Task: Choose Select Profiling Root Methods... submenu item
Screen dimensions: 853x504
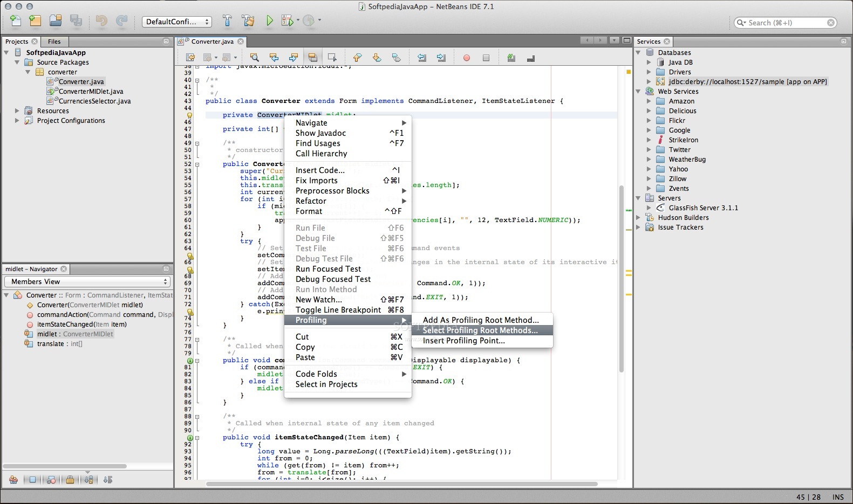Action: (482, 330)
